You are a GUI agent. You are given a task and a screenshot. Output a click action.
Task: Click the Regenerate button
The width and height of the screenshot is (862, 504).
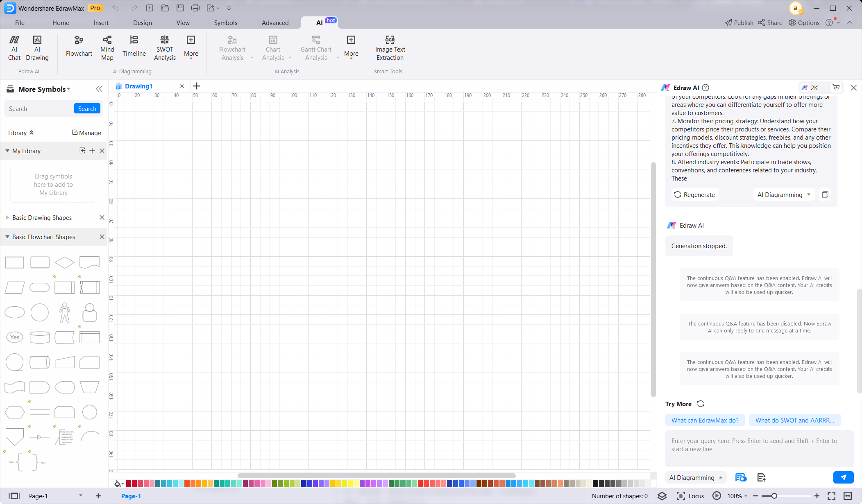click(x=694, y=194)
